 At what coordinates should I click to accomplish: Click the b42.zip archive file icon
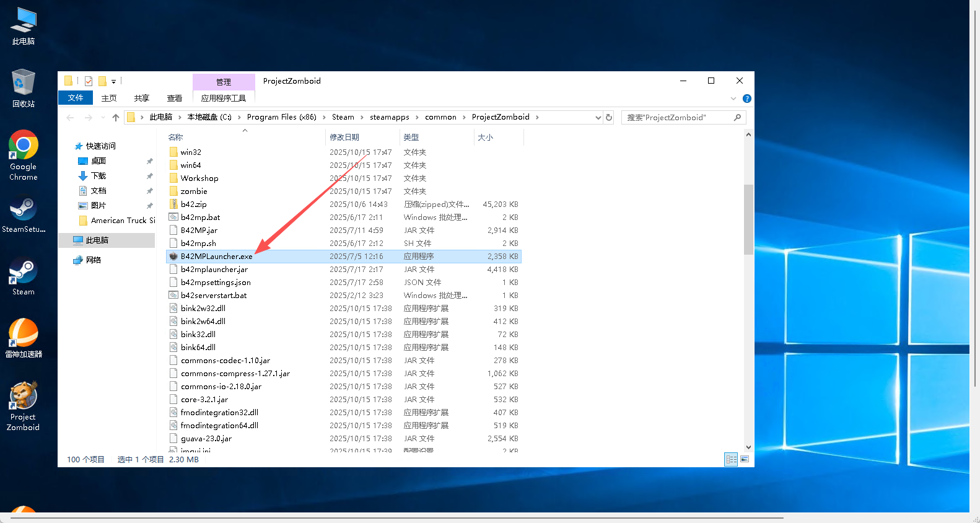(173, 204)
